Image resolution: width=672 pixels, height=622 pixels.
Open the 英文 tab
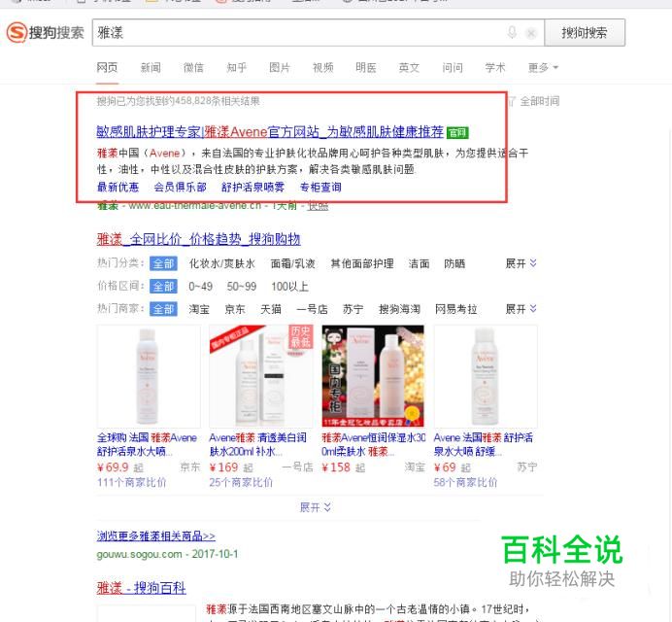(409, 67)
